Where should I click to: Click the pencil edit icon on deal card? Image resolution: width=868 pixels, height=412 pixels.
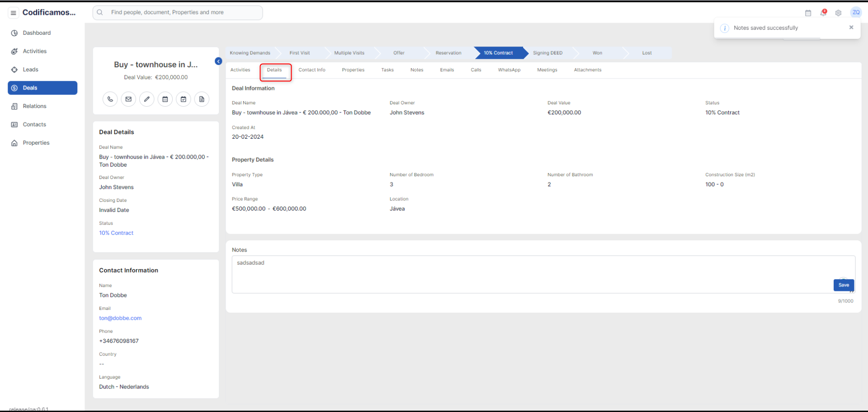147,99
